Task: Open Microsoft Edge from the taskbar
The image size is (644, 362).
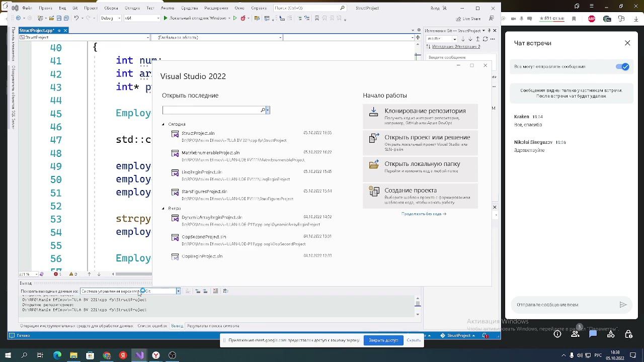Action: [x=57, y=355]
